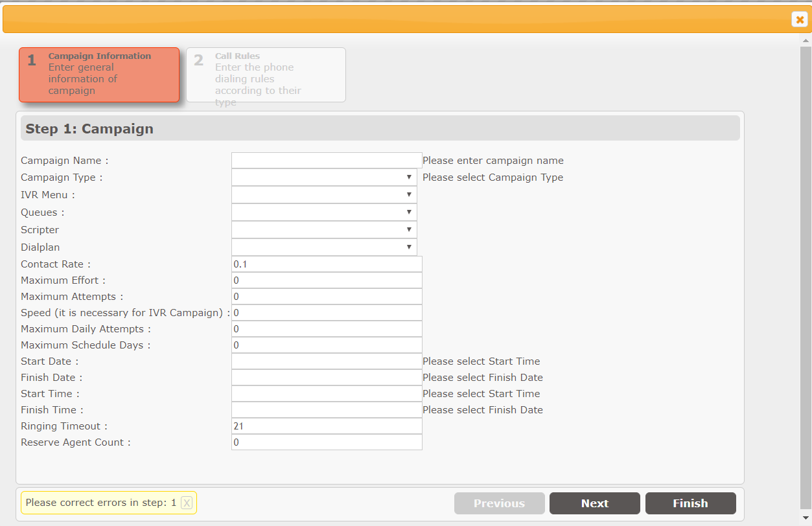Open the Campaign Information step tab
This screenshot has height=526, width=812.
point(99,74)
